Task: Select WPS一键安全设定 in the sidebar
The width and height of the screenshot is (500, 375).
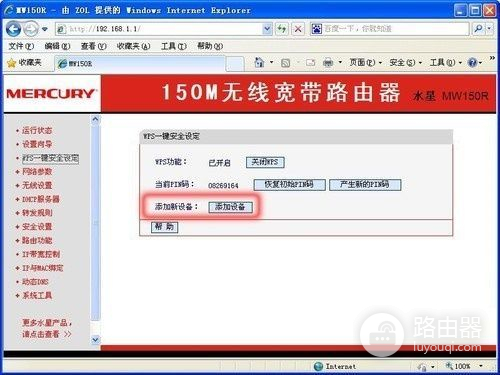Action: pyautogui.click(x=50, y=158)
